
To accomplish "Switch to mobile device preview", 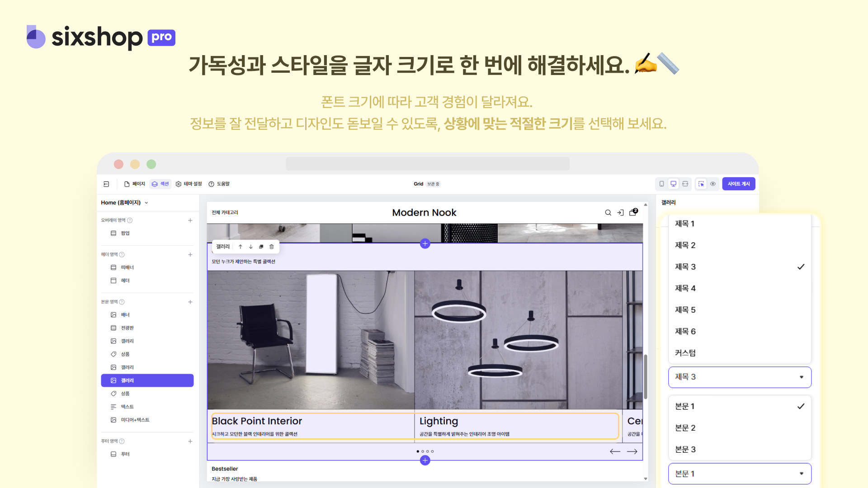I will tap(661, 184).
